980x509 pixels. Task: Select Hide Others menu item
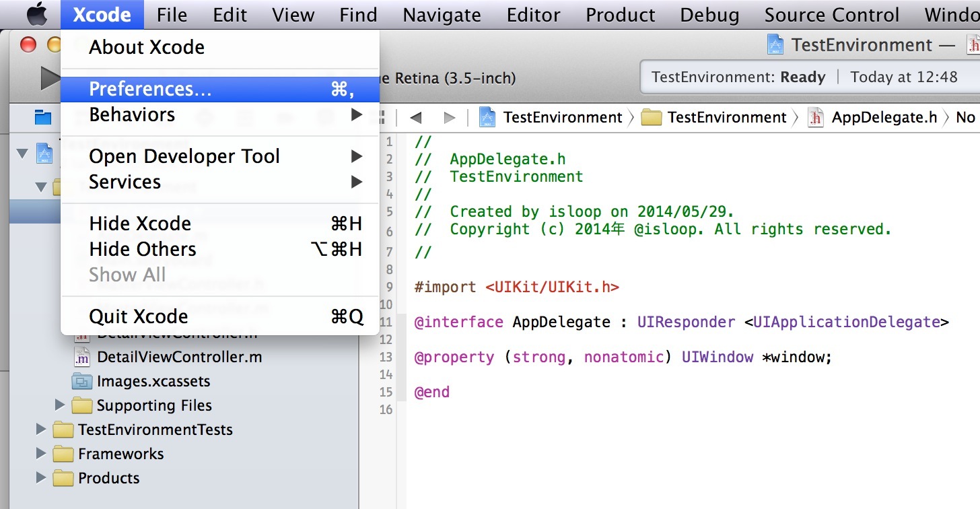point(220,249)
